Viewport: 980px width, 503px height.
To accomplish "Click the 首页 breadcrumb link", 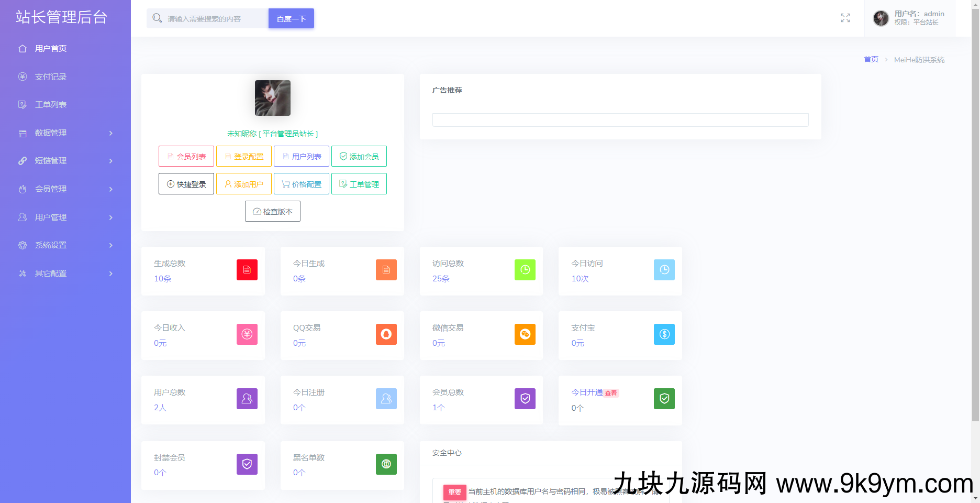I will [x=871, y=59].
